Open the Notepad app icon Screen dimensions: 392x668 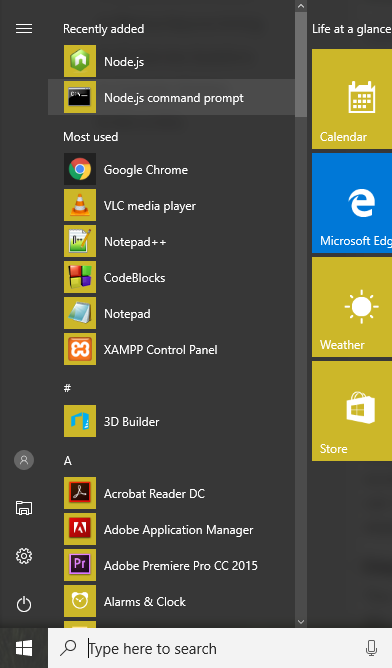click(x=80, y=313)
